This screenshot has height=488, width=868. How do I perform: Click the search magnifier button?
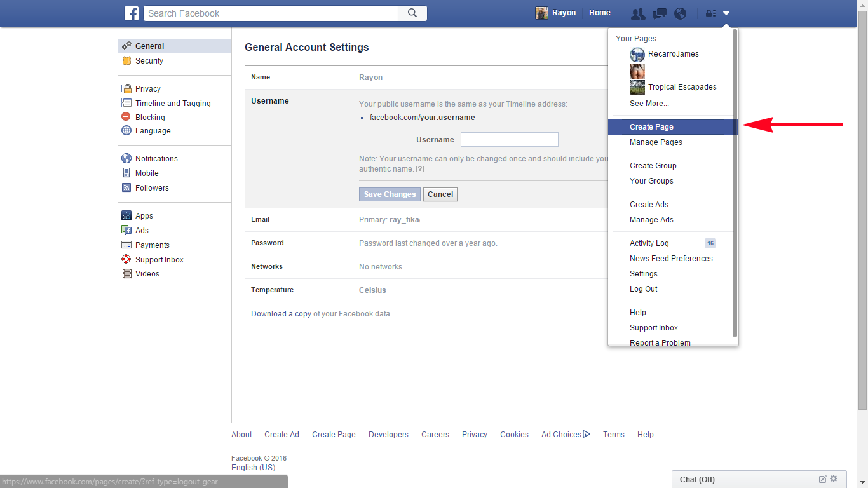click(412, 13)
